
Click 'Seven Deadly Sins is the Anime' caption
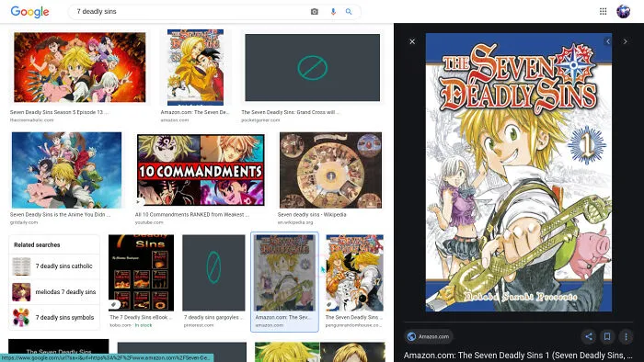[x=60, y=214]
